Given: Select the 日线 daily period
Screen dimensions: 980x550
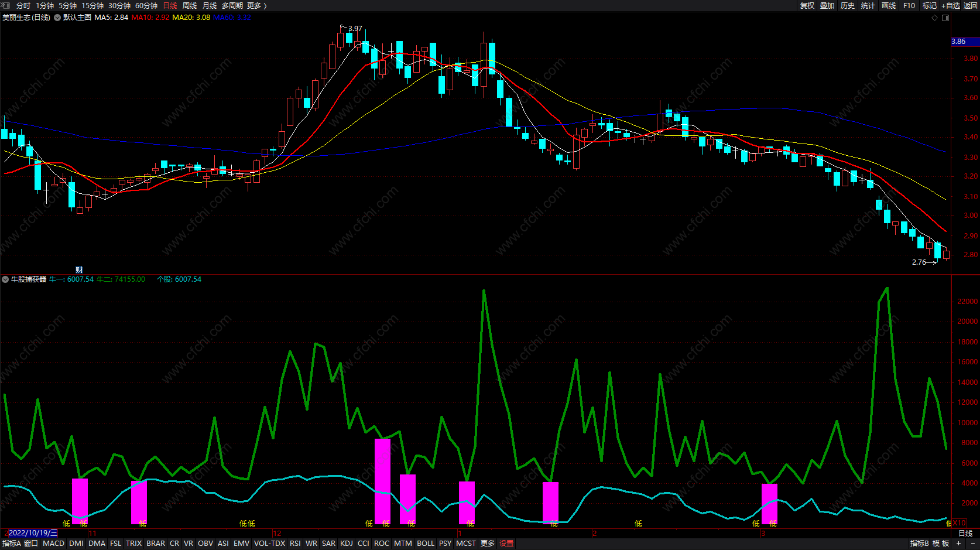Looking at the screenshot, I should pos(170,6).
